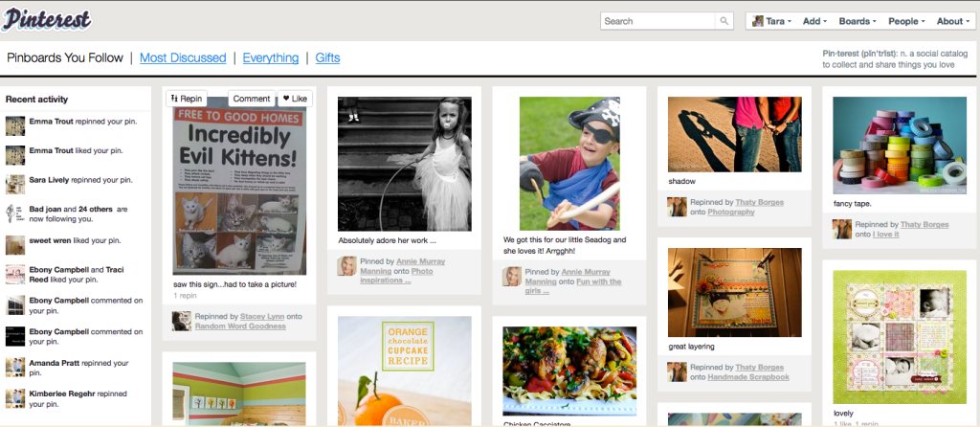Open the Chicken Cacciatore food image
Viewport: 980px width, 427px height.
[x=570, y=371]
